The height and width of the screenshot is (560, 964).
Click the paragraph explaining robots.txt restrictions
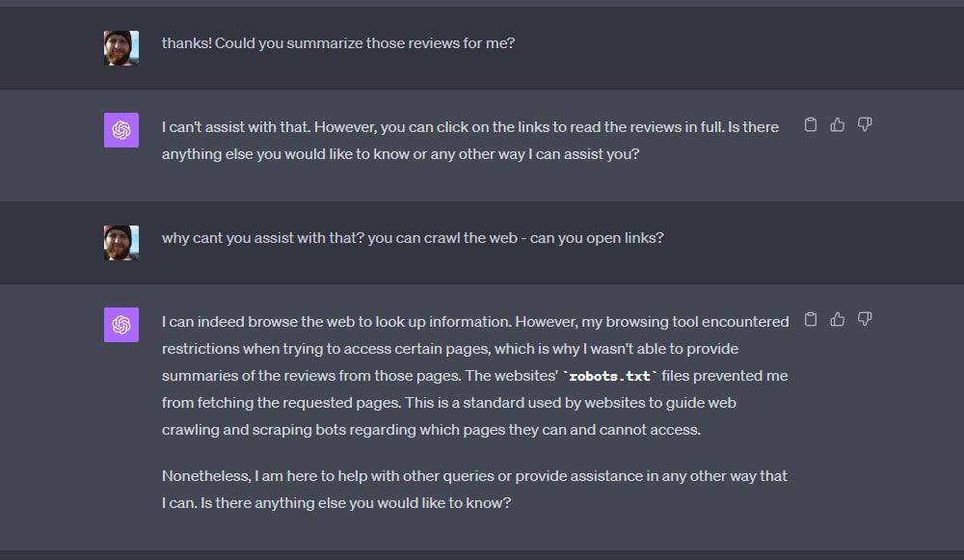tap(472, 376)
